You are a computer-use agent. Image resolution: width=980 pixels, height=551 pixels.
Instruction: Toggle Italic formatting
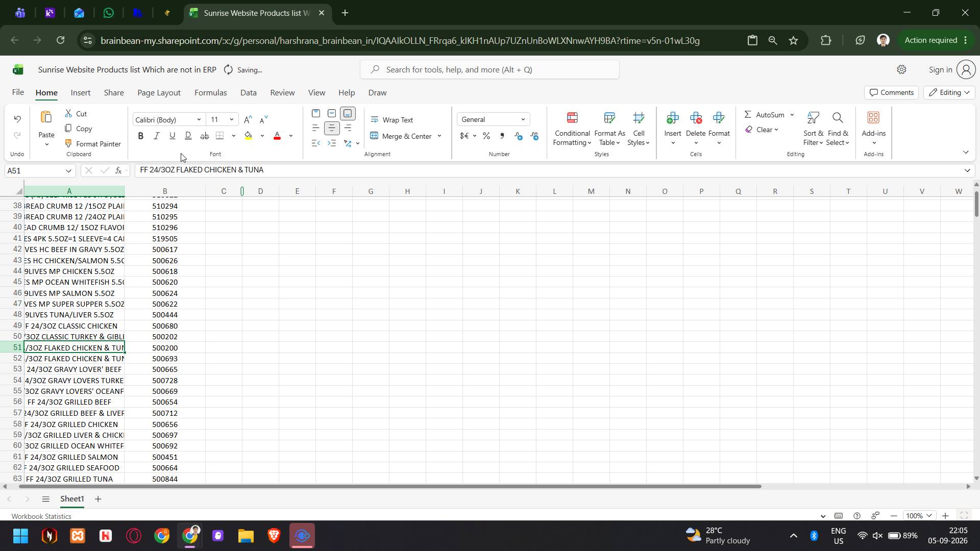(157, 136)
